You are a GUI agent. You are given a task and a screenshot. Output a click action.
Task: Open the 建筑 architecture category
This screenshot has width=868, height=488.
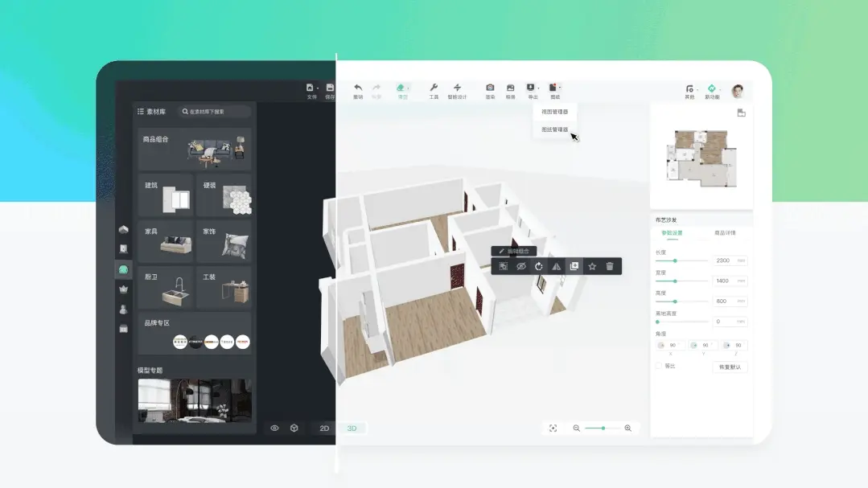(x=166, y=195)
